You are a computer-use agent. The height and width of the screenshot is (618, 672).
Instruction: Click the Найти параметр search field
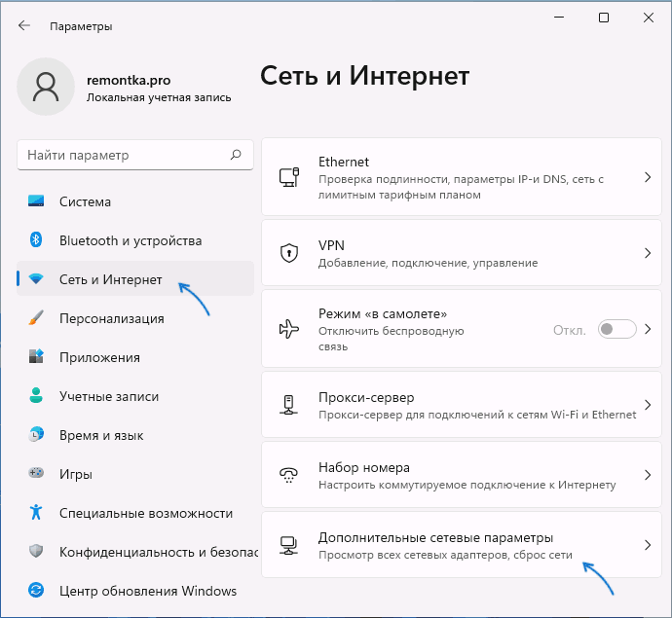[135, 155]
